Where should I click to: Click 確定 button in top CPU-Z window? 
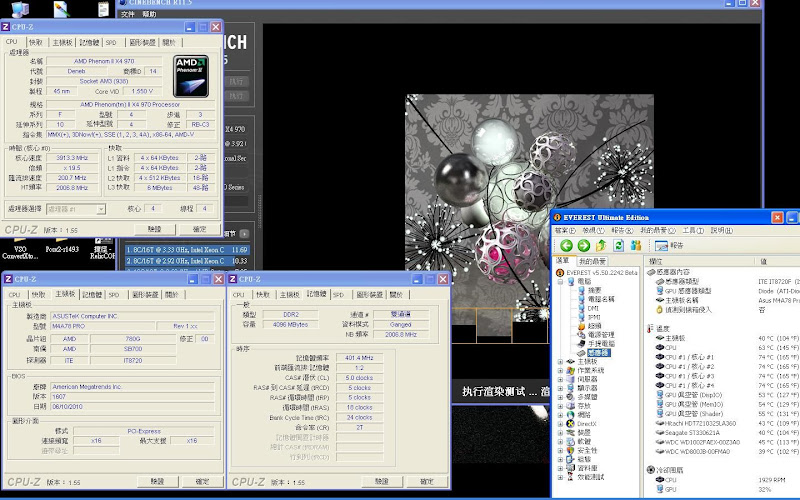point(199,230)
